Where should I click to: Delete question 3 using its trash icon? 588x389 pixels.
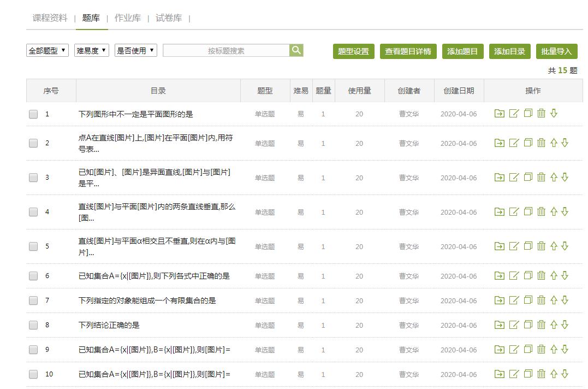click(x=541, y=178)
